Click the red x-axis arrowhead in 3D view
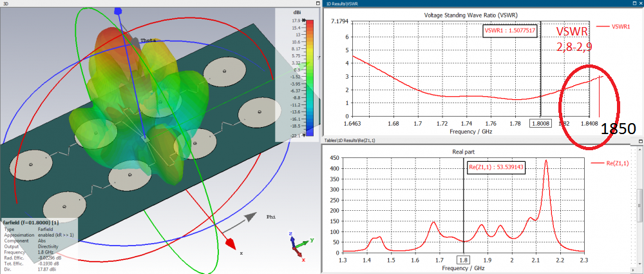The height and width of the screenshot is (274, 644). click(230, 244)
